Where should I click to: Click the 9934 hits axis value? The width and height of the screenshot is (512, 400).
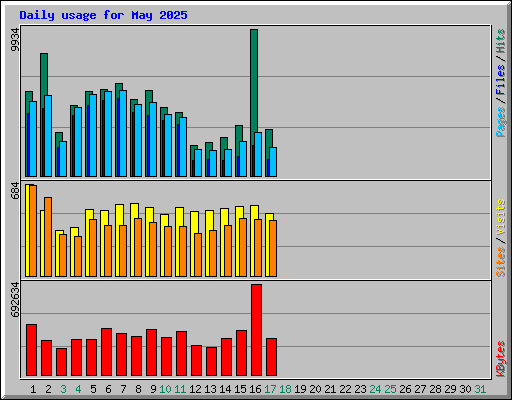[x=15, y=40]
